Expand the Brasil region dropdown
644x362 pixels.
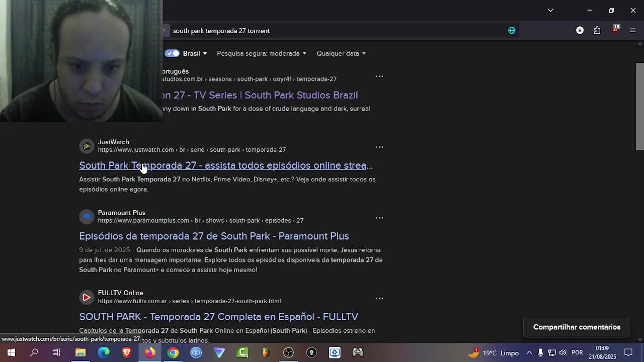click(x=195, y=53)
